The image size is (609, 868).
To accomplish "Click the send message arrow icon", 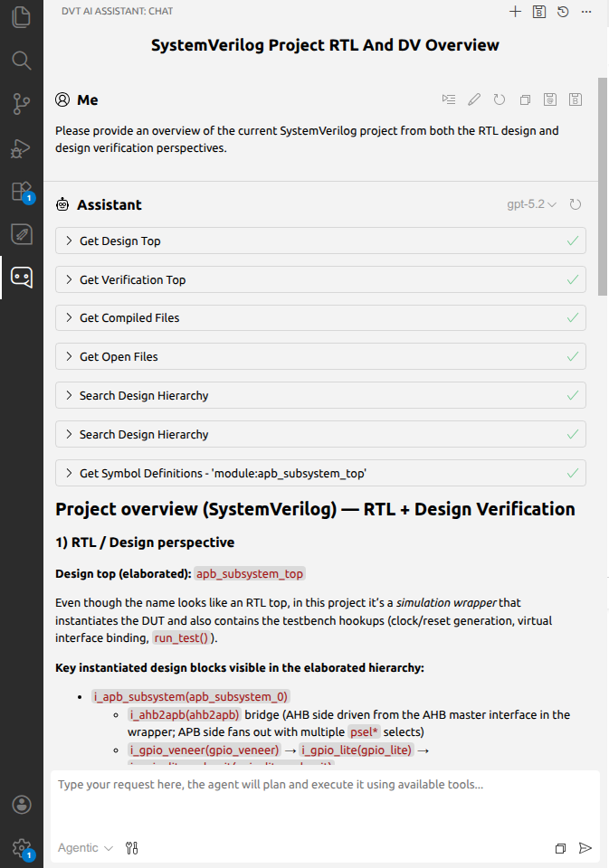I will click(585, 848).
